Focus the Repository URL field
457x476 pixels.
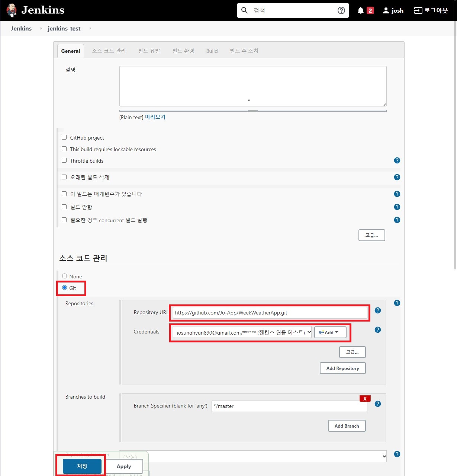270,313
